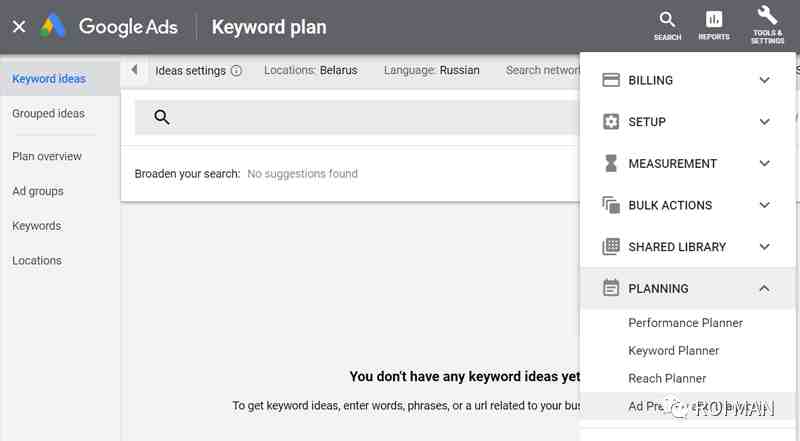Open Keyword Planner
Image resolution: width=800 pixels, height=441 pixels.
673,351
